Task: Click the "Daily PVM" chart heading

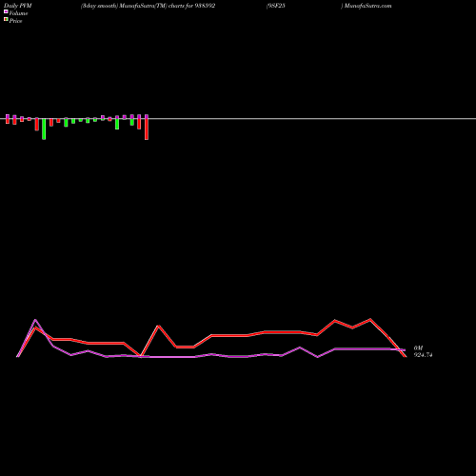Action: (18, 6)
